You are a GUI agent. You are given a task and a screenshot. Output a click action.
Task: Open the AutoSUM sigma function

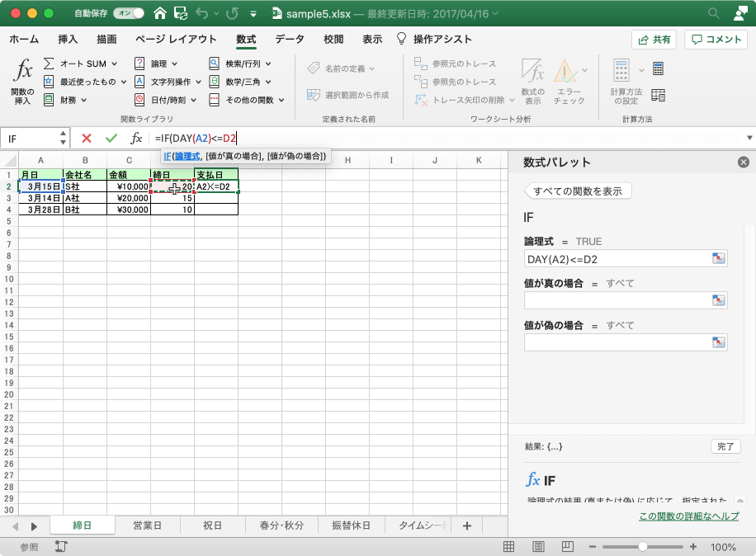[49, 64]
